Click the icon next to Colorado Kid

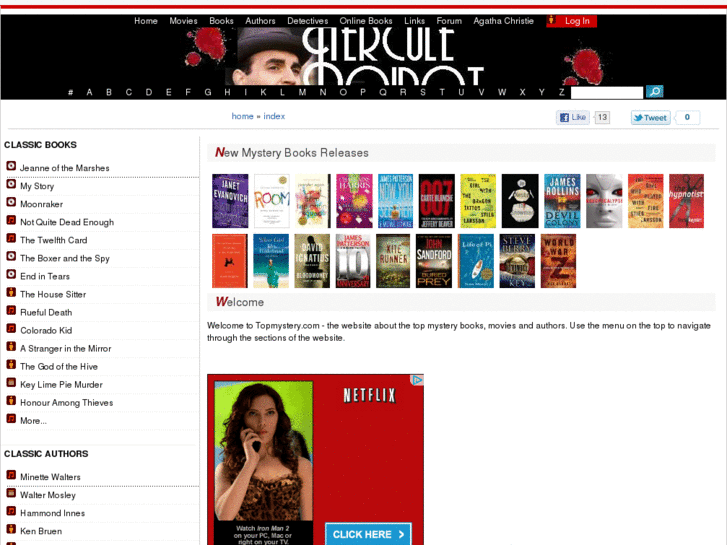click(x=11, y=329)
